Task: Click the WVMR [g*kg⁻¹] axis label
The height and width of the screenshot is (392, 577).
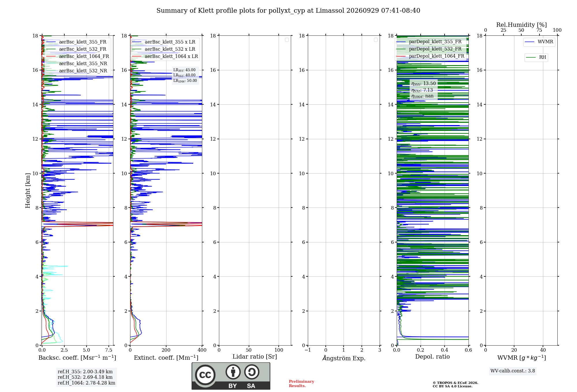Action: [x=522, y=358]
